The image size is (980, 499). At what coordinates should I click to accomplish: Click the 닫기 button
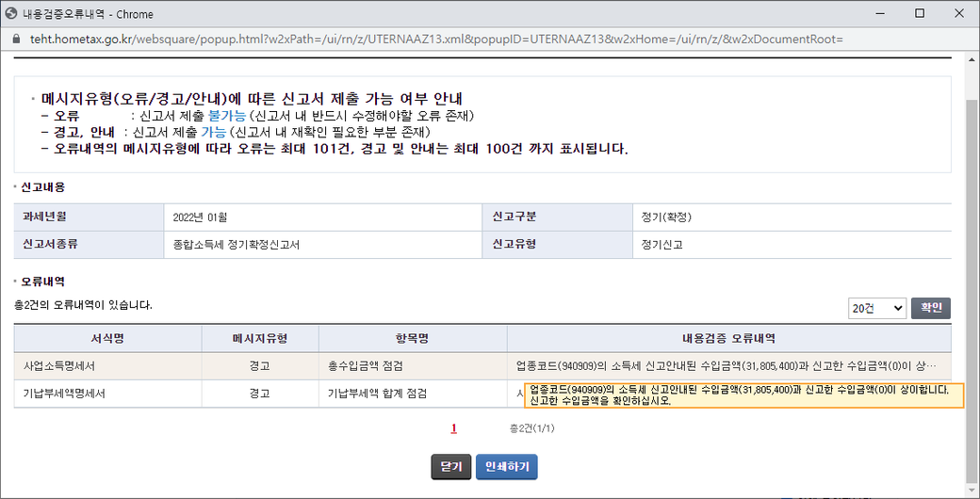tap(449, 467)
